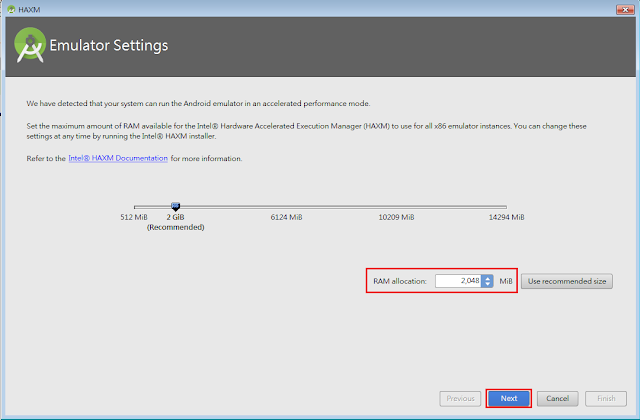Click the 14294 MiB slider label
Screen dimensions: 640x420
pos(507,217)
